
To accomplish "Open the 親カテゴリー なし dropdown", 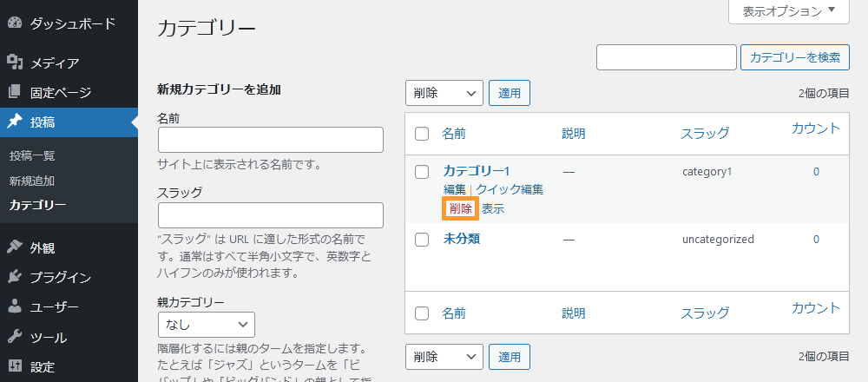I will click(x=207, y=325).
